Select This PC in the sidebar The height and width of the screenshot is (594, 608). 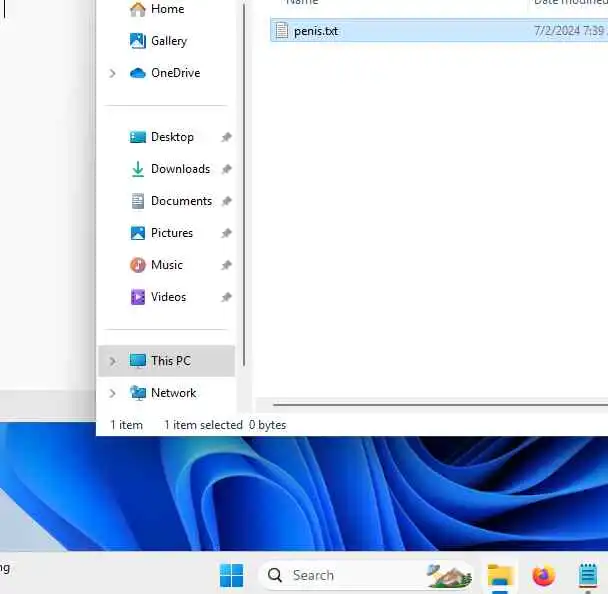pyautogui.click(x=167, y=361)
